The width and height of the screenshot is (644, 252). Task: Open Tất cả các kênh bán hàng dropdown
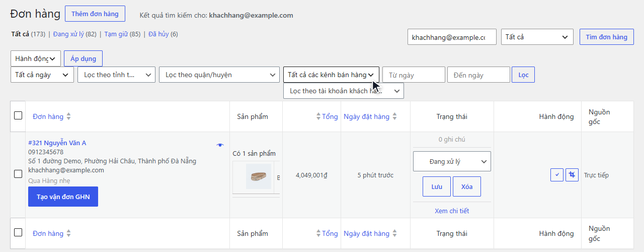pyautogui.click(x=331, y=75)
